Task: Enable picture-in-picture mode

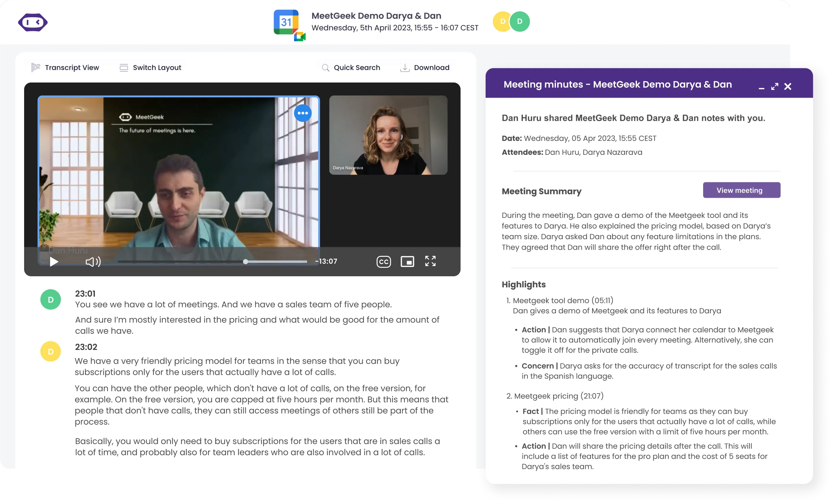Action: pos(407,261)
